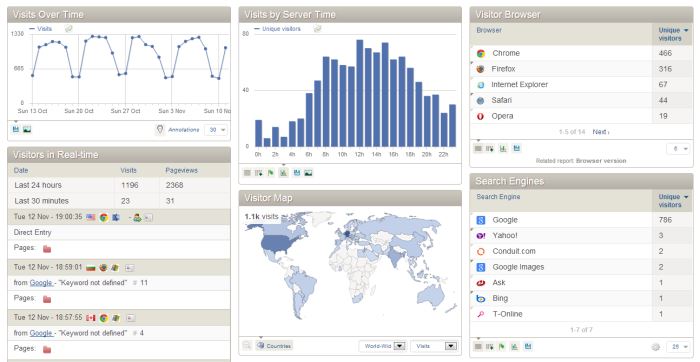The width and height of the screenshot is (700, 362).
Task: Select bar graph view in Search Engines
Action: tap(515, 346)
